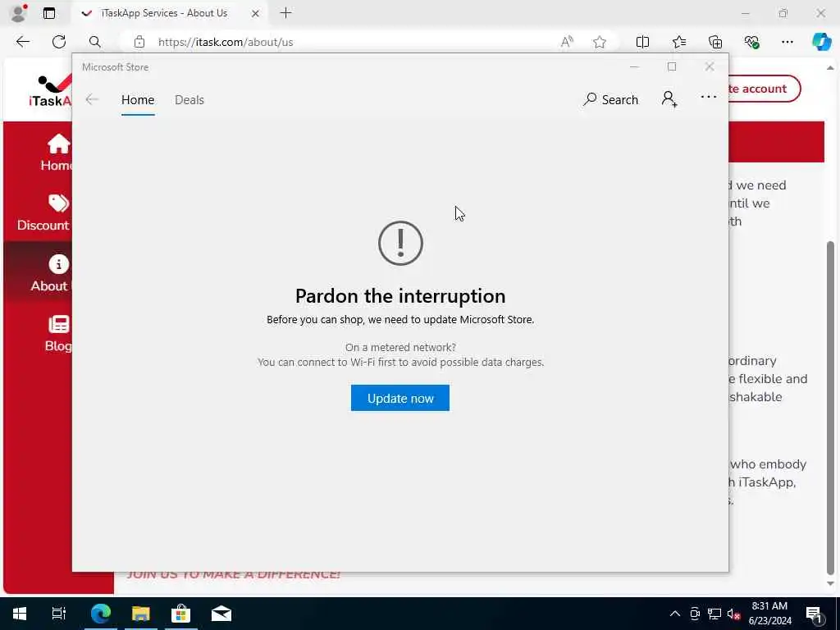Click the create account button on iTask page
This screenshot has height=630, width=840.
[x=764, y=89]
